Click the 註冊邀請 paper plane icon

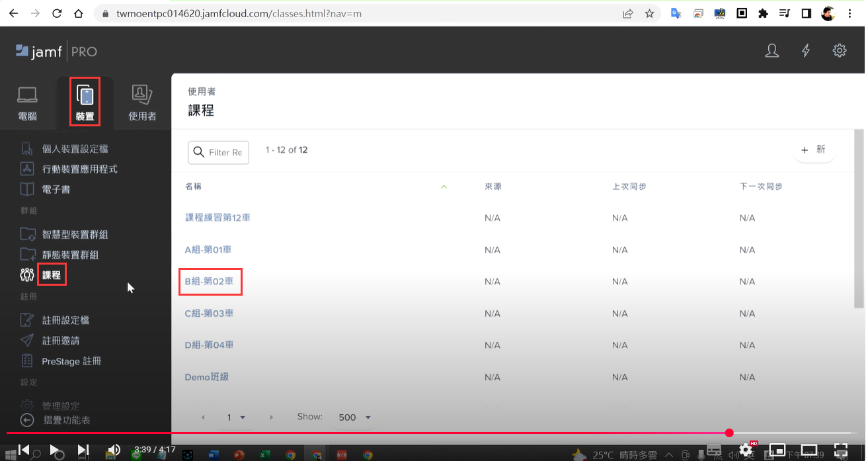27,341
